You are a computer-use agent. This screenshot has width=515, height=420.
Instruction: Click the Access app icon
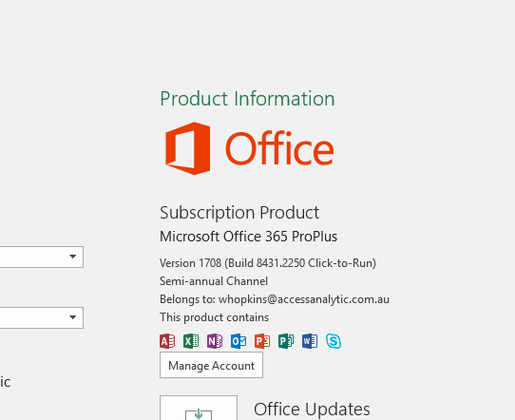coord(167,341)
